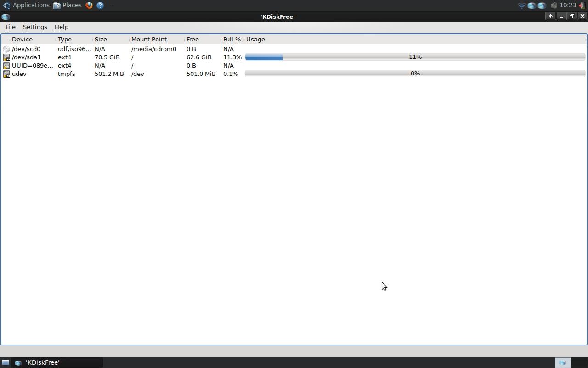Image resolution: width=588 pixels, height=368 pixels.
Task: Click the workspace switcher in bottom panel
Action: tap(563, 362)
